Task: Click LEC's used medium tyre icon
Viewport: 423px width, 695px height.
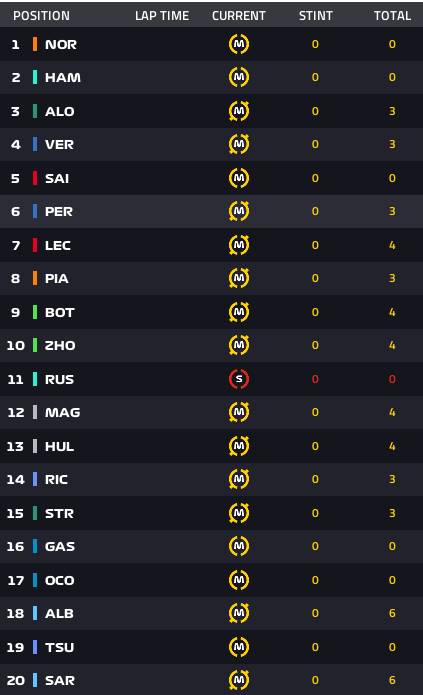Action: click(x=239, y=245)
